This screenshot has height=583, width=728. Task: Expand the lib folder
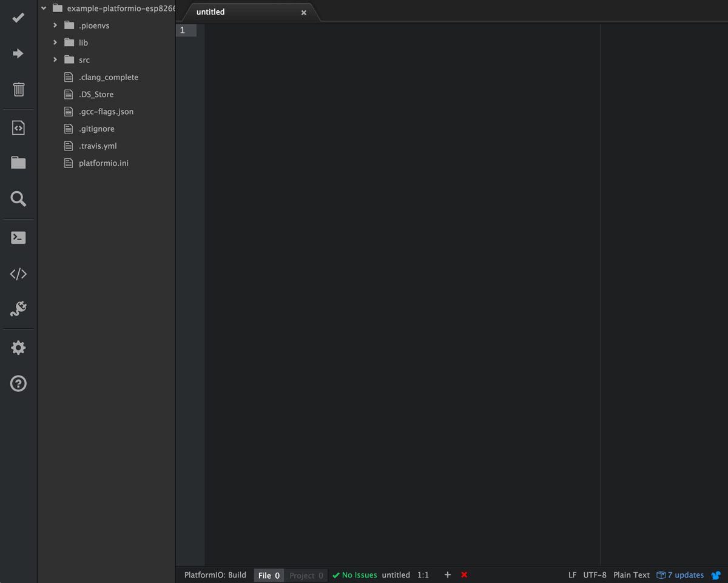tap(55, 42)
